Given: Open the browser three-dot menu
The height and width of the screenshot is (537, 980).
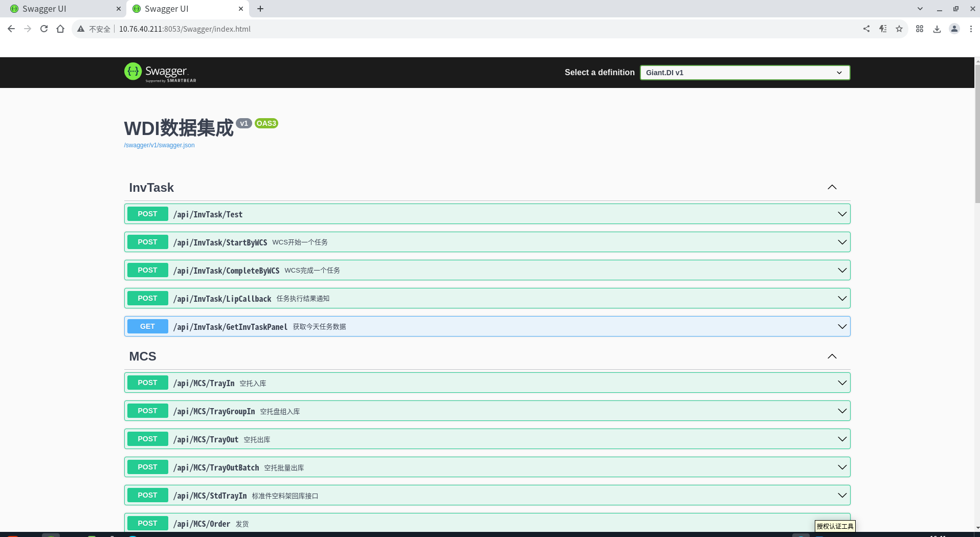Looking at the screenshot, I should click(971, 29).
